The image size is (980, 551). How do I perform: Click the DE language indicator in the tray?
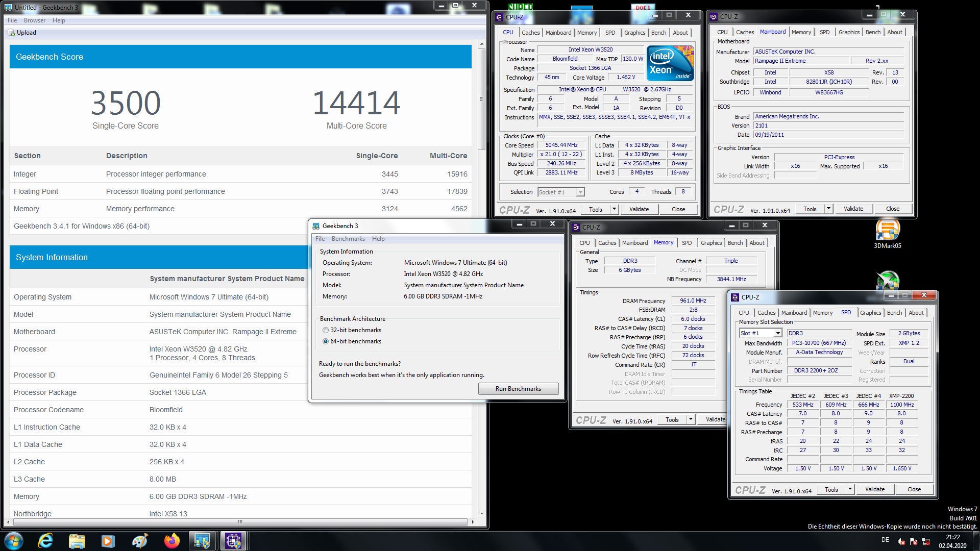[886, 540]
